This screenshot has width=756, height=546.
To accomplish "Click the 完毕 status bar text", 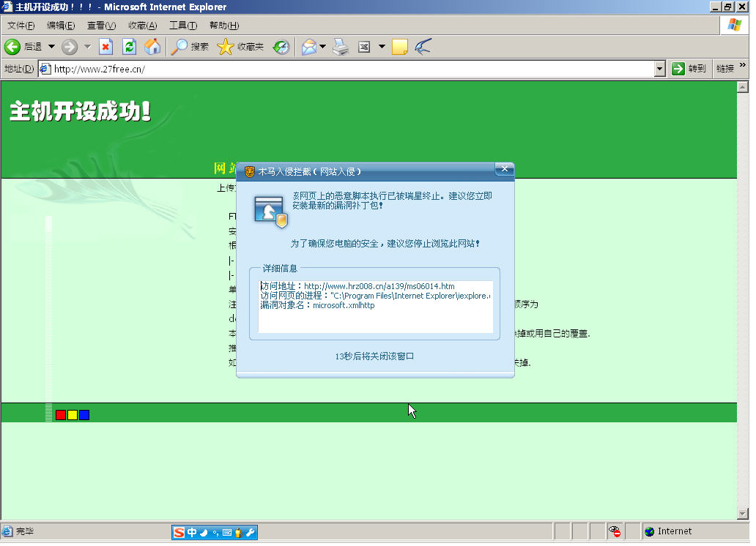I will (x=25, y=531).
